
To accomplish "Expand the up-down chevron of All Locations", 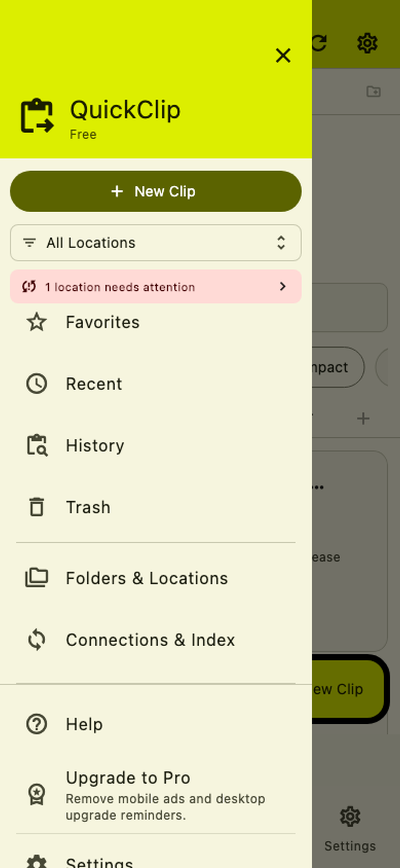I will click(281, 242).
